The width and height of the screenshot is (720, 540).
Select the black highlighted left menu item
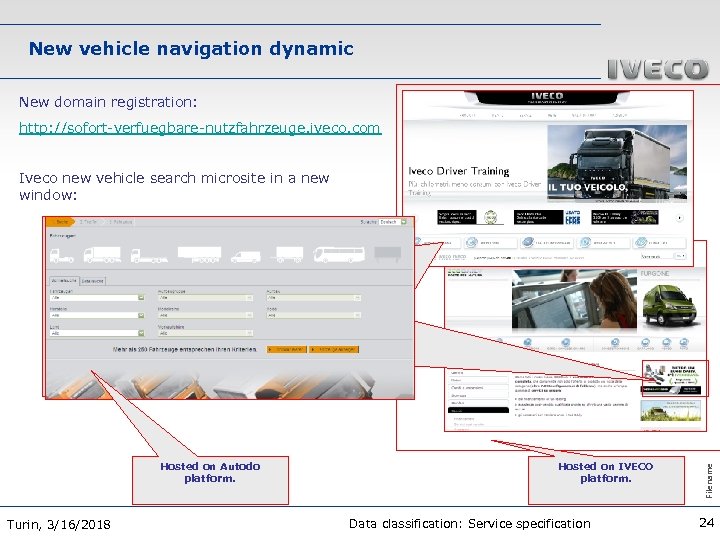478,411
